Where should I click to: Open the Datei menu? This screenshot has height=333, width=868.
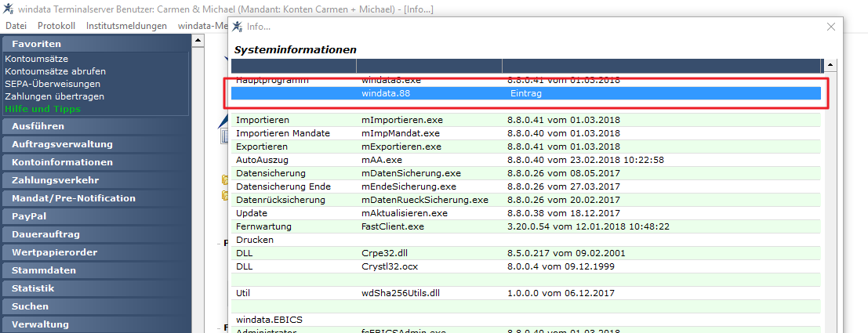point(16,25)
